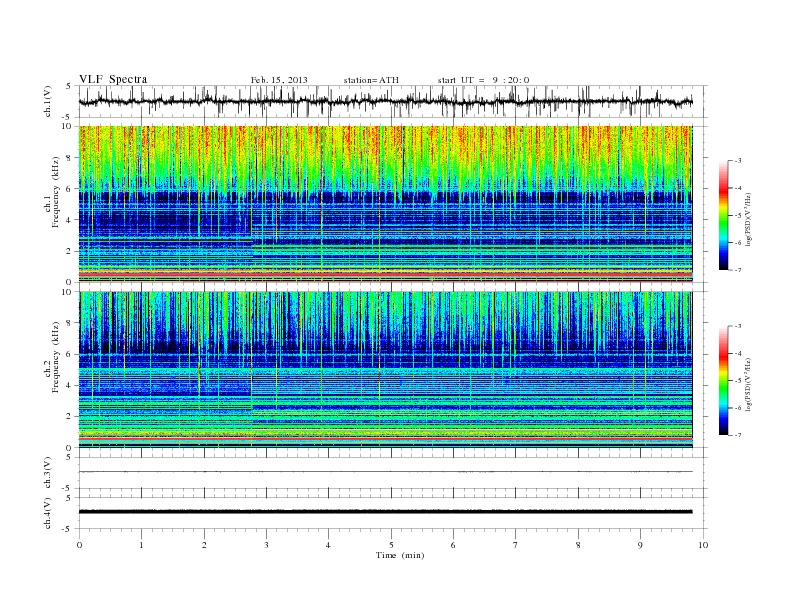Click the 1 minute tick label

coord(141,545)
